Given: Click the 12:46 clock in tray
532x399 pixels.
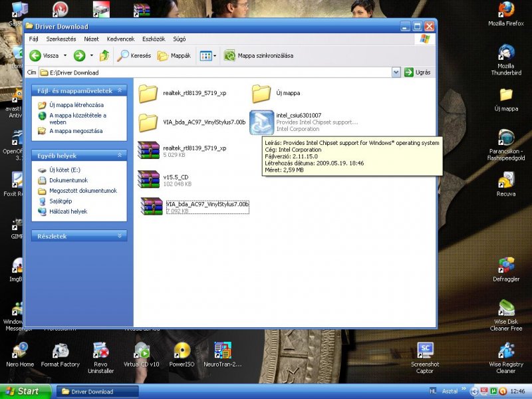Looking at the screenshot, I should 517,392.
